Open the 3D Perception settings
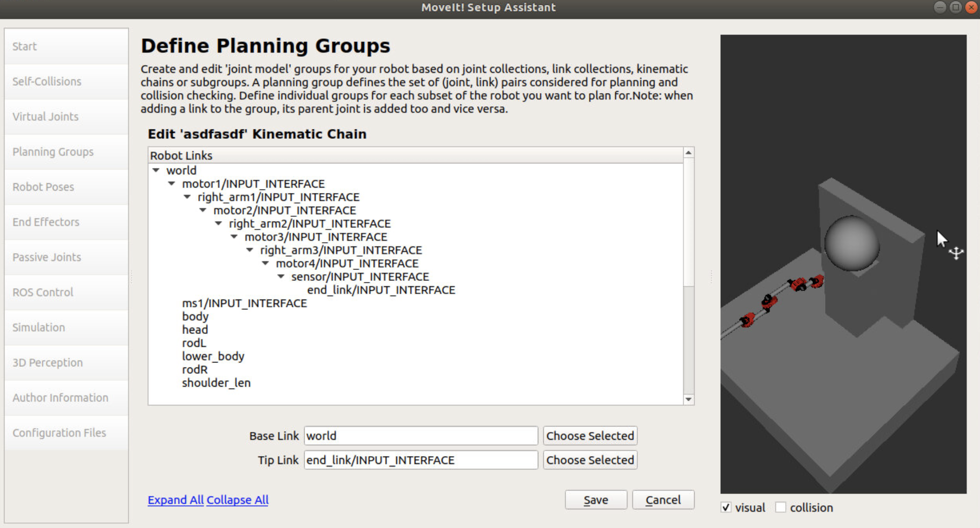980x528 pixels. tap(48, 363)
